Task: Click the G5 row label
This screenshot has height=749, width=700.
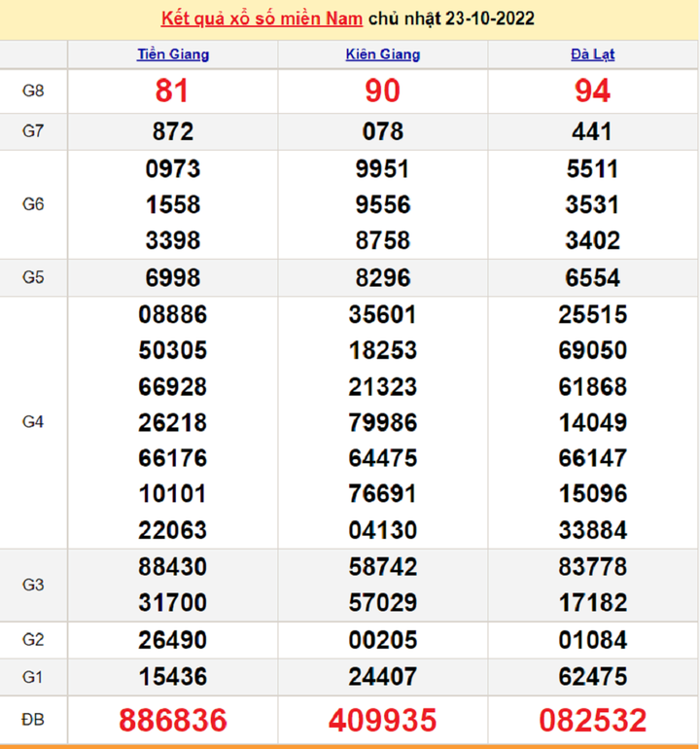Action: click(x=33, y=277)
